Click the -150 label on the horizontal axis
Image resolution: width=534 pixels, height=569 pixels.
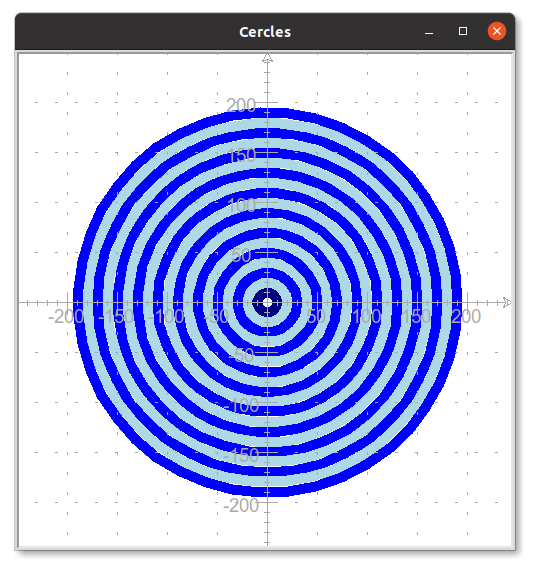[x=116, y=317]
